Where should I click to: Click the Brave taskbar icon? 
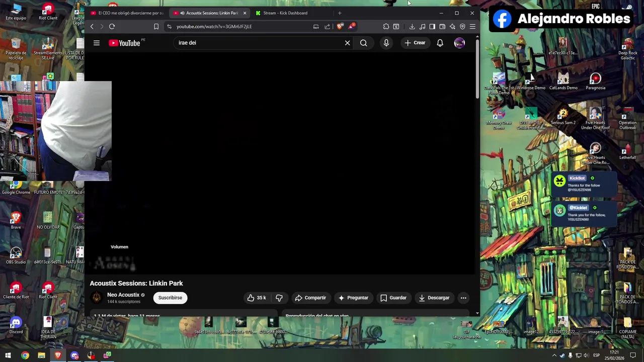(x=58, y=355)
